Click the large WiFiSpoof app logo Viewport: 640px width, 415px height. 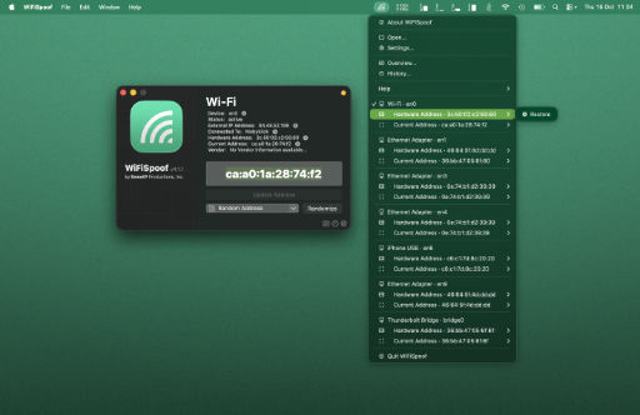point(156,127)
